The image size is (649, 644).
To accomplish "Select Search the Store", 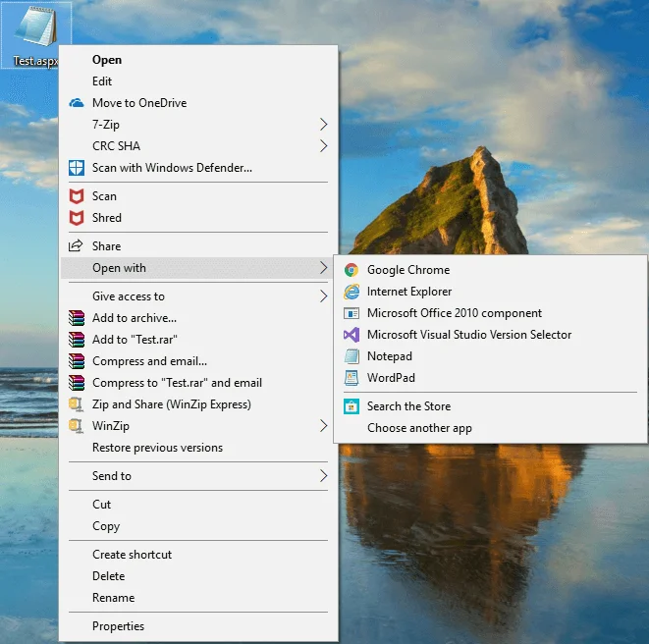I will 491,406.
